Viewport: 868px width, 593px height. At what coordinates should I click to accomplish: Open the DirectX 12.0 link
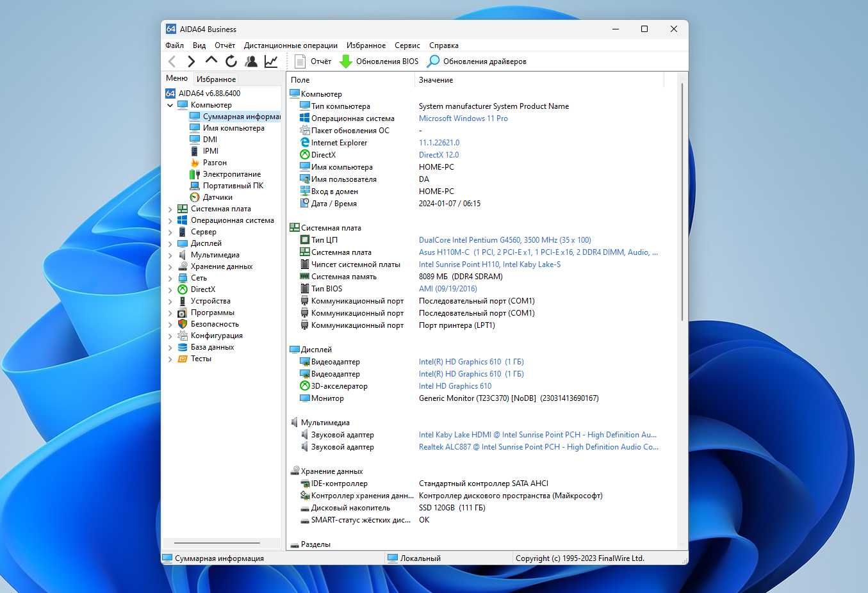coord(439,155)
